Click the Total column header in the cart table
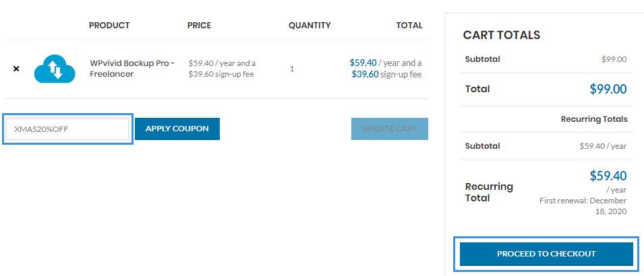Image resolution: width=644 pixels, height=276 pixels. 409,26
